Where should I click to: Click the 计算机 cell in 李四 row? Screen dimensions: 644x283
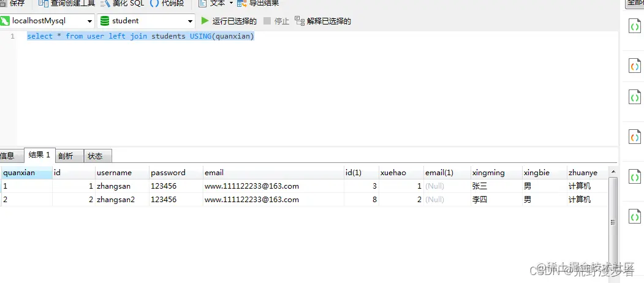[x=588, y=200]
